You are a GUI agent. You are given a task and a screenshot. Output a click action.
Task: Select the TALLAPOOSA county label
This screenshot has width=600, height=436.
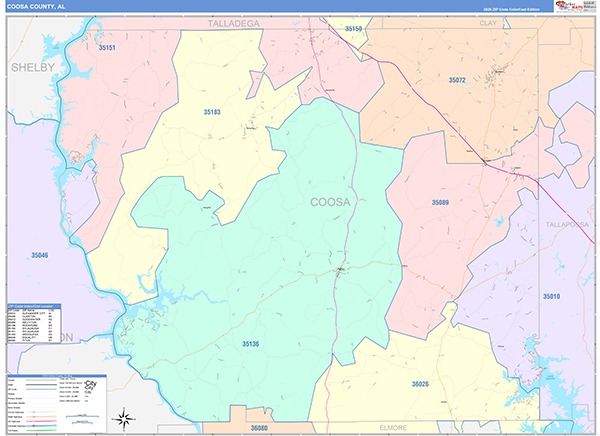(x=567, y=225)
